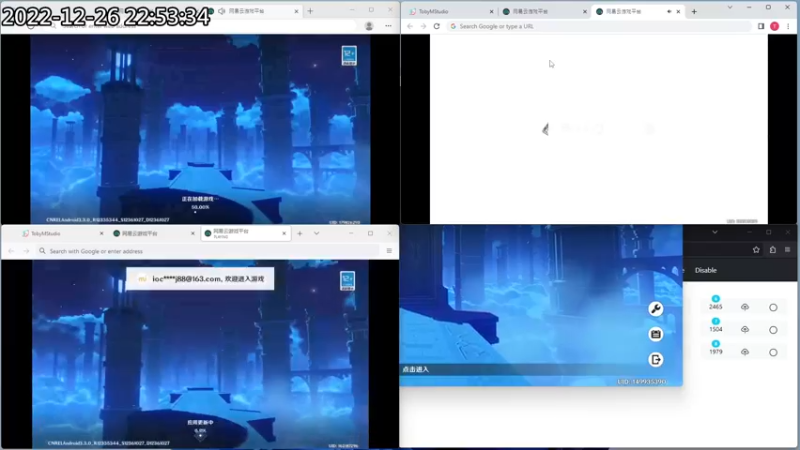Click the update progress indicator in bottom-left game
800x450 pixels.
[x=200, y=431]
